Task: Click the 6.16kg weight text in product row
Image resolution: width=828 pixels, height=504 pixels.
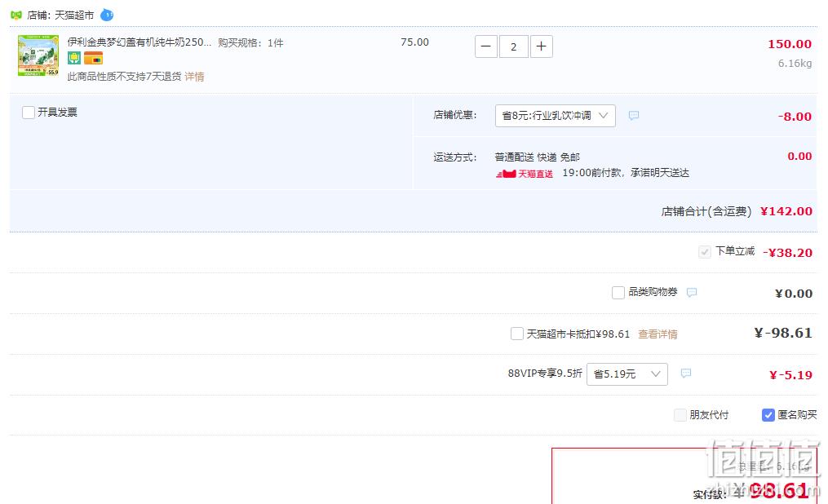Action: (x=795, y=64)
